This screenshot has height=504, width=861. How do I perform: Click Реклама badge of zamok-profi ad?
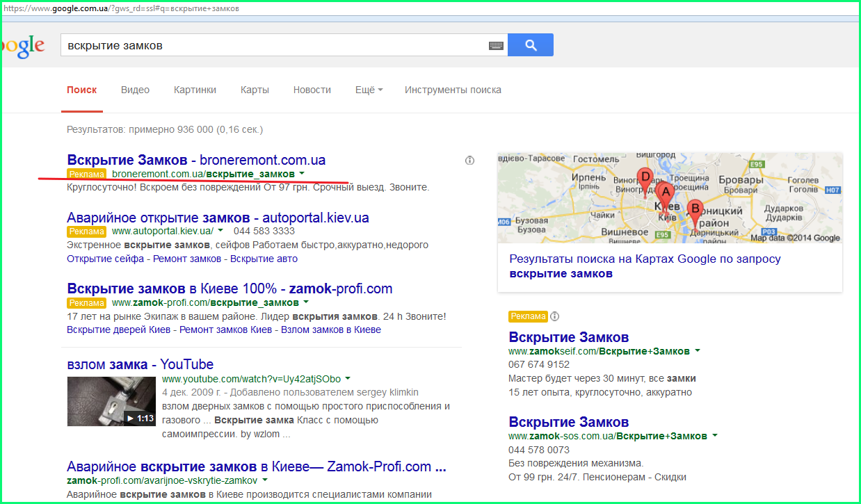tap(86, 302)
